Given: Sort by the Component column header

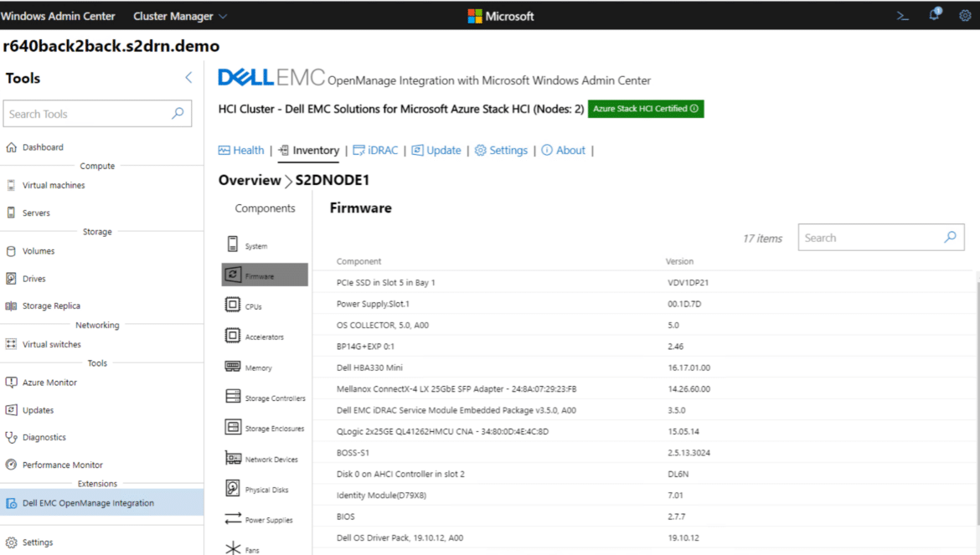Looking at the screenshot, I should click(358, 261).
